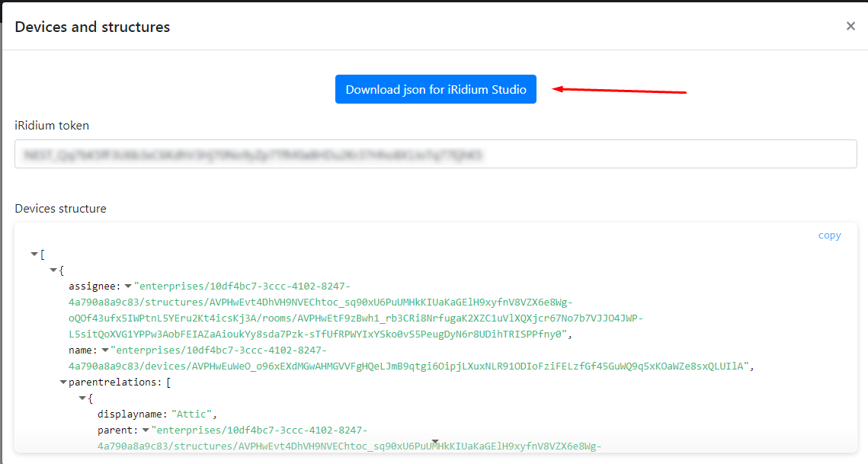The image size is (868, 464).
Task: Collapse the root JSON array bracket
Action: point(34,254)
